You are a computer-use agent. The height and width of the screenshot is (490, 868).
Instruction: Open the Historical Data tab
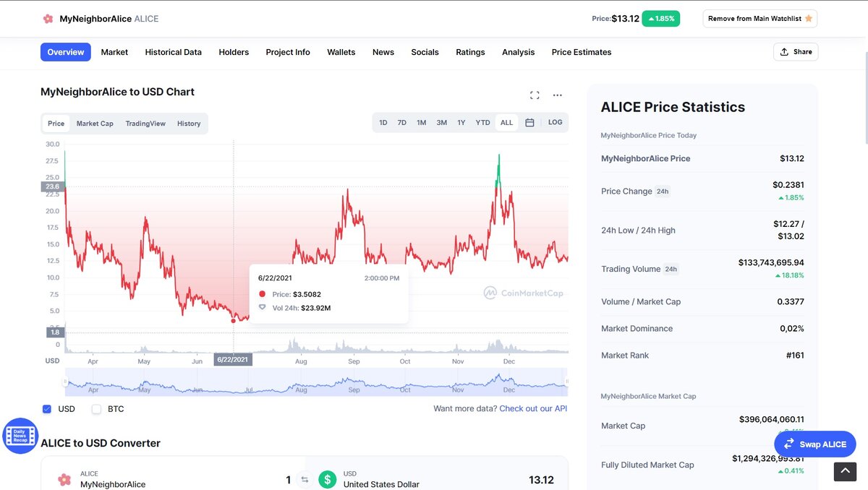pyautogui.click(x=173, y=52)
